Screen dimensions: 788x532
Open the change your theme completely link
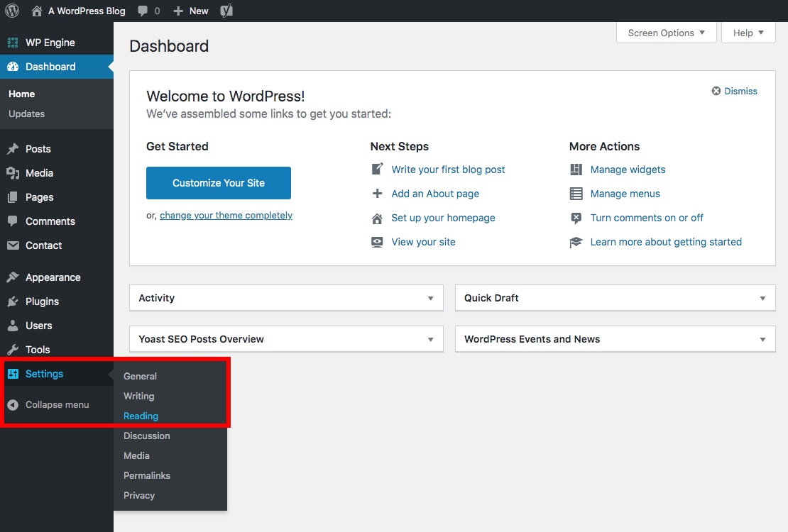tap(226, 215)
